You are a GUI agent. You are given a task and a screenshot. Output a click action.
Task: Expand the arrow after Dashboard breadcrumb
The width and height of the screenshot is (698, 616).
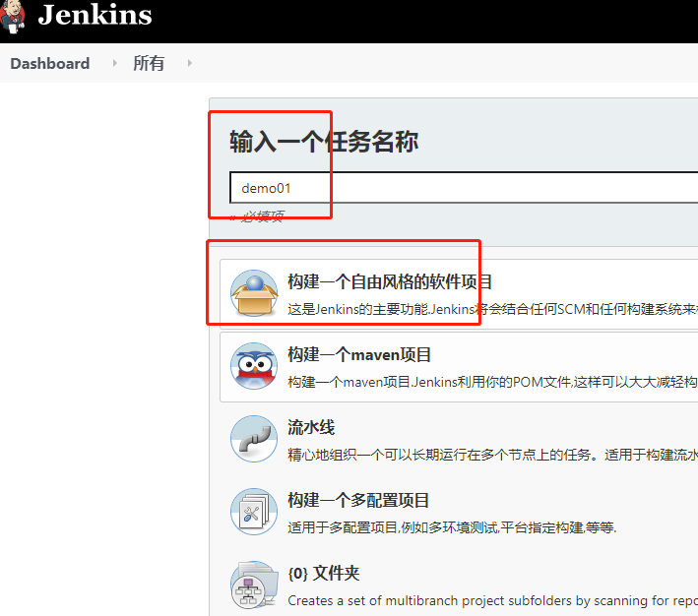point(115,63)
